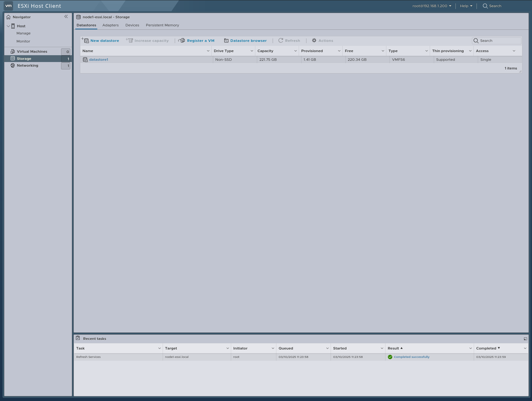Screen dimensions: 532x401
Task: Open the Datastore browser
Action: 226,40
